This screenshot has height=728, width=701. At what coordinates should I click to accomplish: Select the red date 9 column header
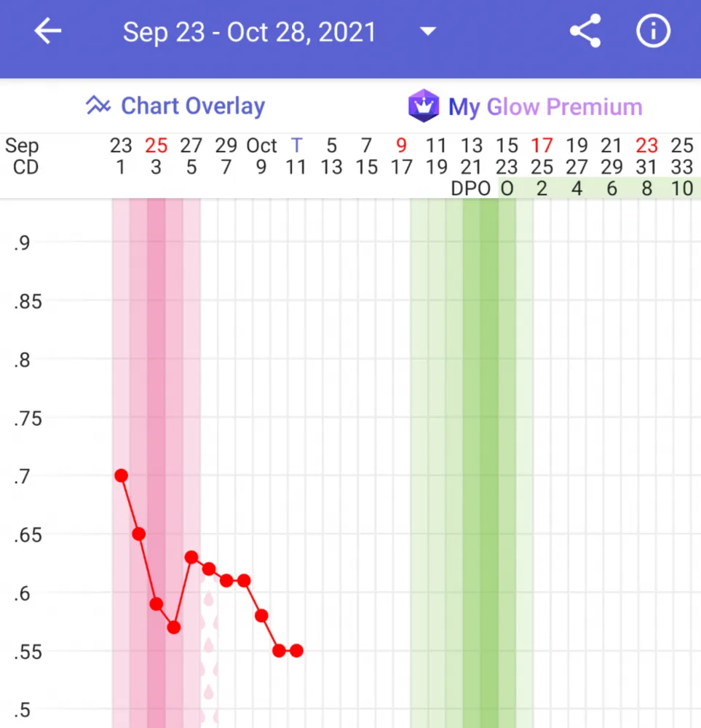pos(402,146)
